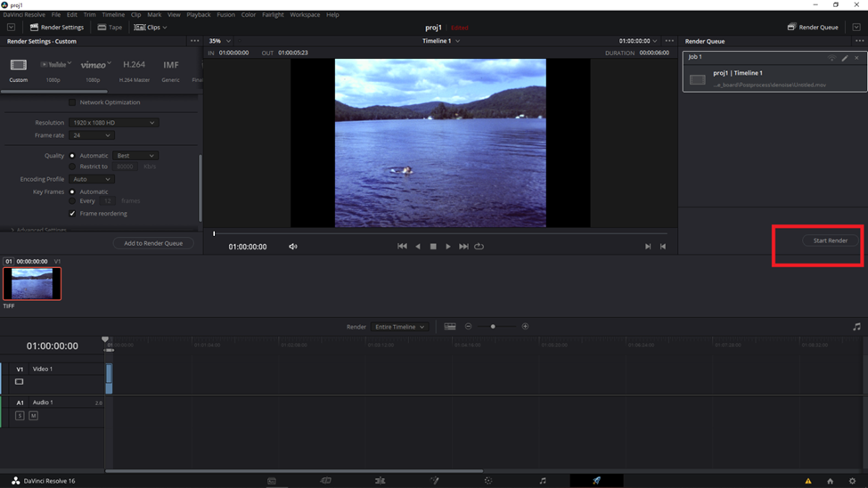Image resolution: width=868 pixels, height=488 pixels.
Task: Edit Job 1 with pencil icon
Action: (x=845, y=58)
